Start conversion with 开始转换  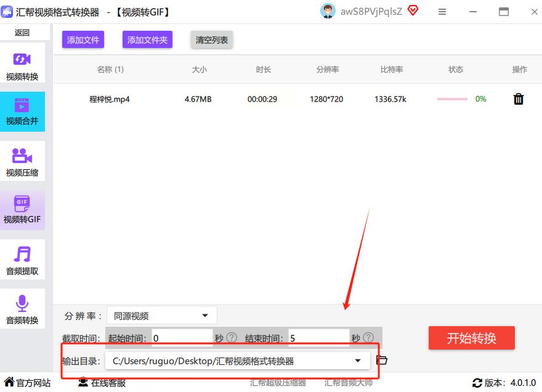point(472,338)
